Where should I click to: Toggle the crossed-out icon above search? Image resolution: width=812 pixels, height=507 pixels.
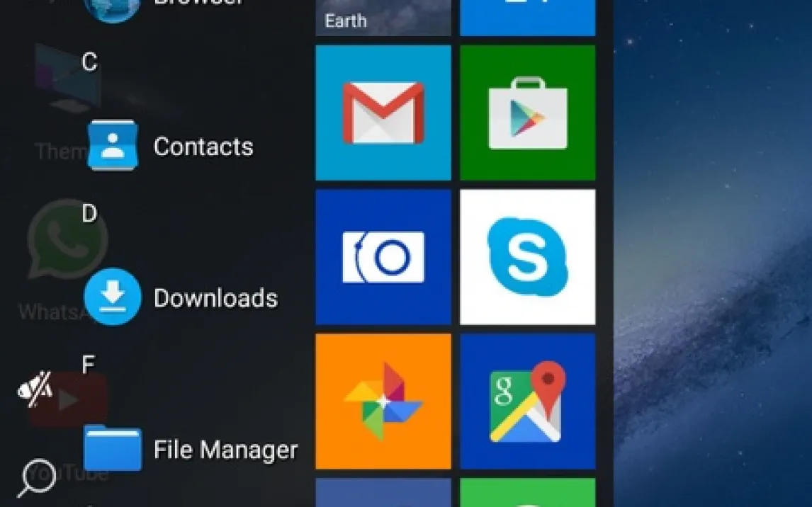pos(34,389)
